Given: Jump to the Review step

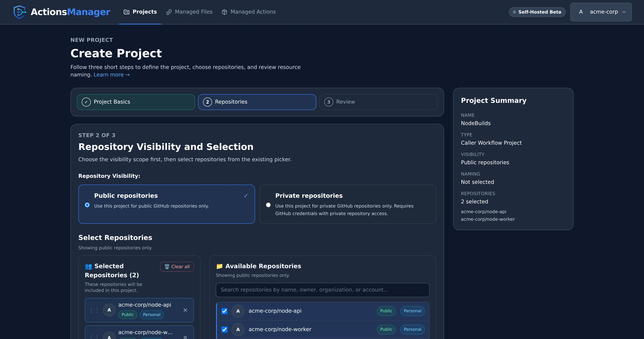Looking at the screenshot, I should (378, 102).
